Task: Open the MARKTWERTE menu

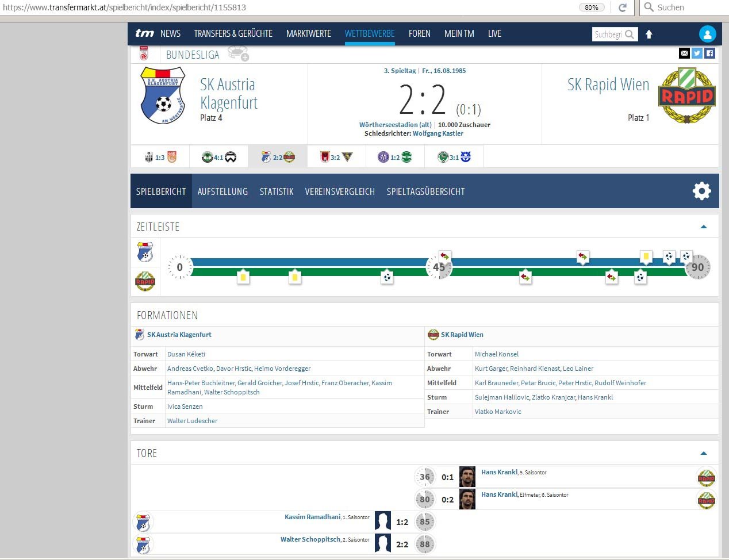Action: click(x=309, y=34)
